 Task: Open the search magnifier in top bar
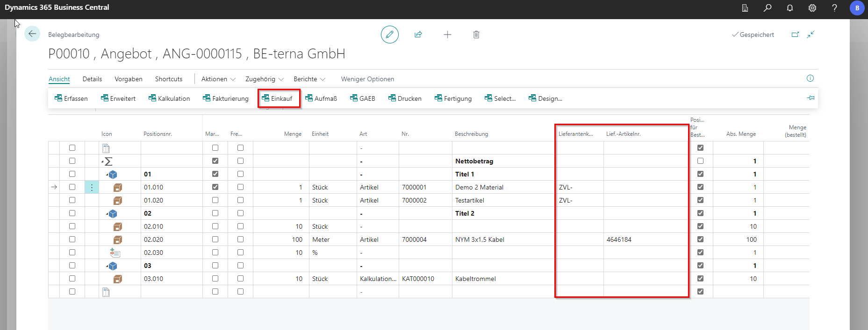(768, 8)
